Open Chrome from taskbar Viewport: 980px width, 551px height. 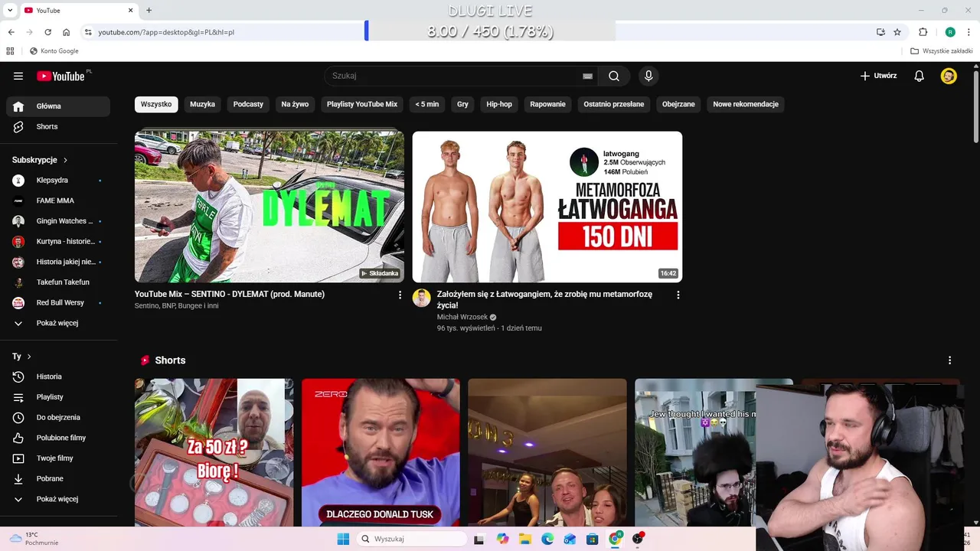coord(615,539)
